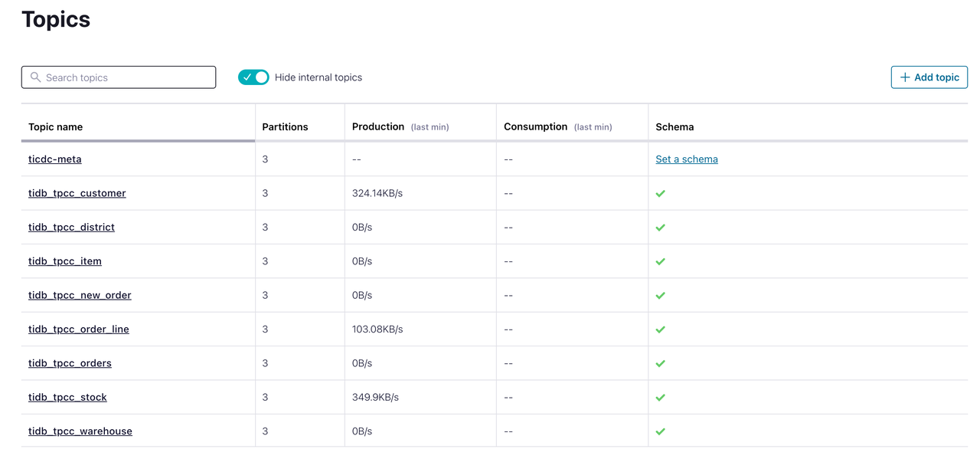Click the Schema column header
This screenshot has height=459, width=980.
[x=675, y=127]
